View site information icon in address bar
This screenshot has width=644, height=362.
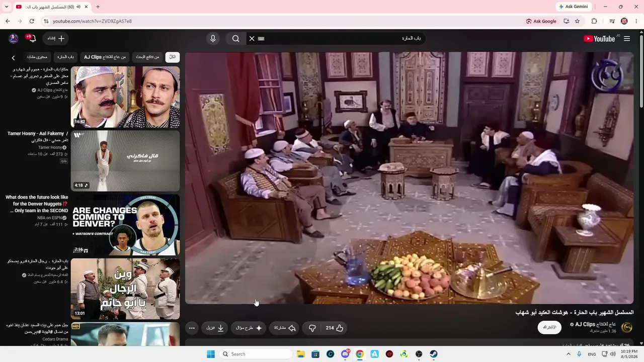click(46, 21)
